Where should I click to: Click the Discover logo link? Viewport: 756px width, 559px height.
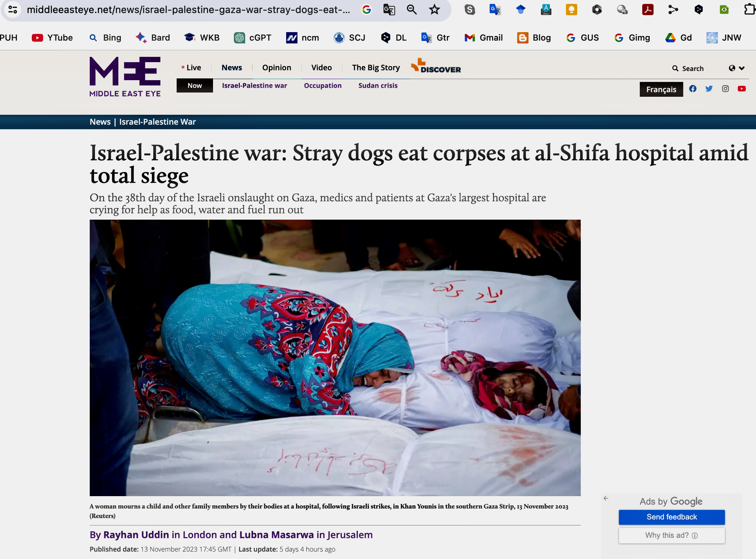pos(436,66)
